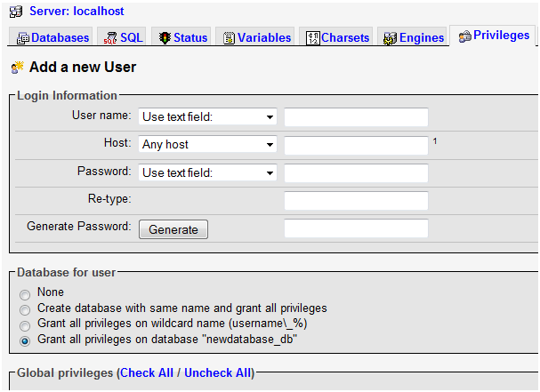
Task: Click the Privileges tab icon
Action: pyautogui.click(x=464, y=36)
